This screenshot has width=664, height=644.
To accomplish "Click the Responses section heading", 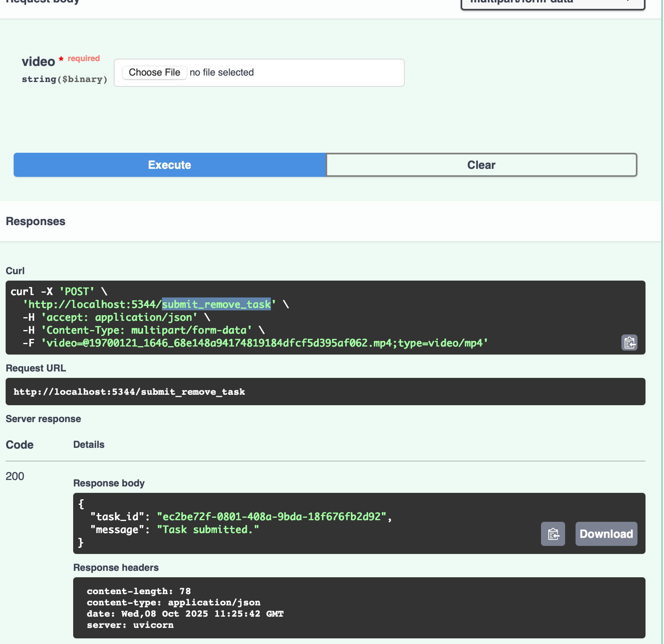I will pyautogui.click(x=35, y=222).
